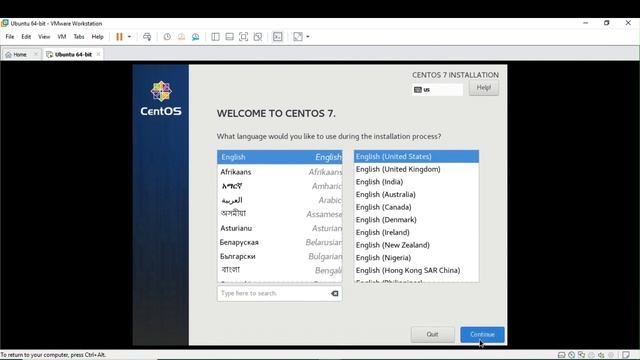Screen dimensions: 640x360
Task: Select English in the language list
Action: 280,157
